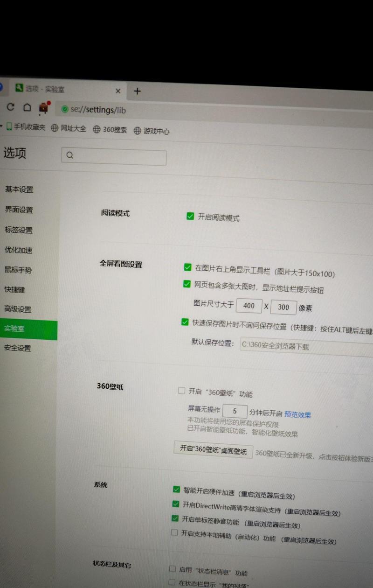Screen dimensions: 373x588
Task: Toggle 网页包含多张大图时 checkbox
Action: (x=186, y=284)
